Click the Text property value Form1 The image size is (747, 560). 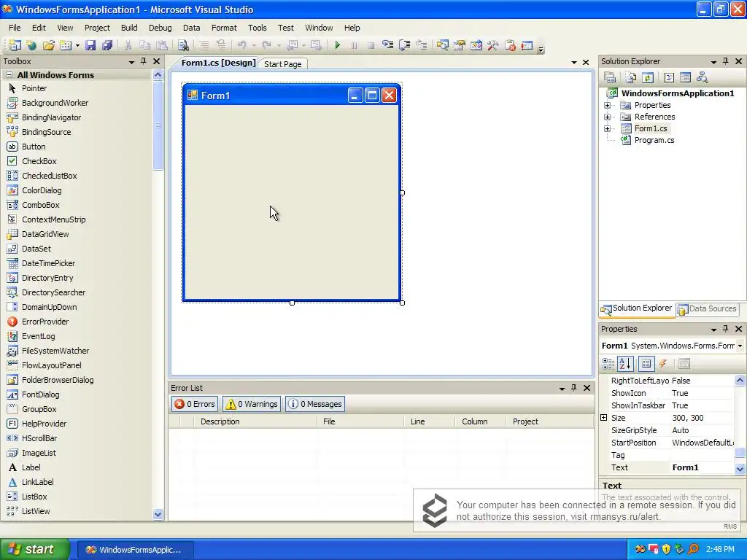[701, 467]
